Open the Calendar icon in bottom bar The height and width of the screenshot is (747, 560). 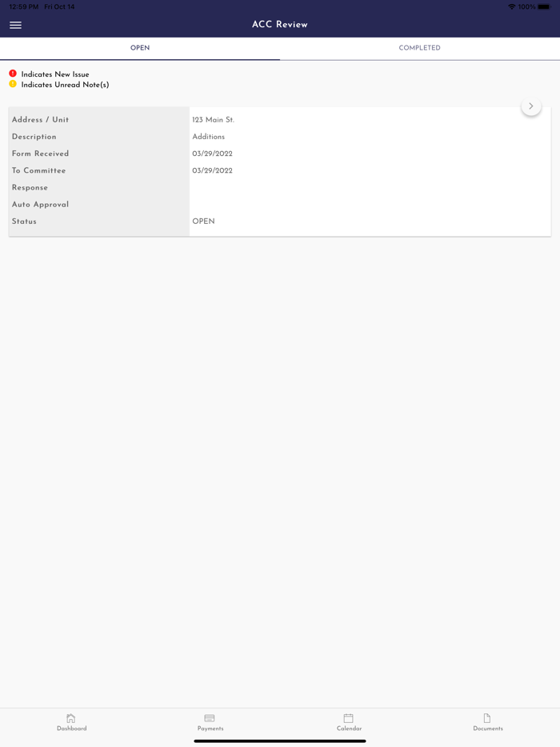(348, 718)
